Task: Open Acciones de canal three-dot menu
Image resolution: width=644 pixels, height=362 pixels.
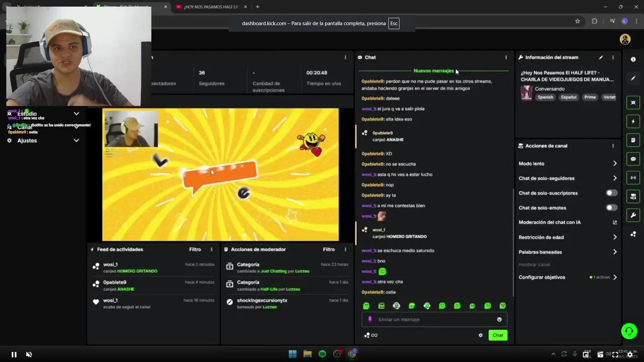Action: [x=613, y=146]
